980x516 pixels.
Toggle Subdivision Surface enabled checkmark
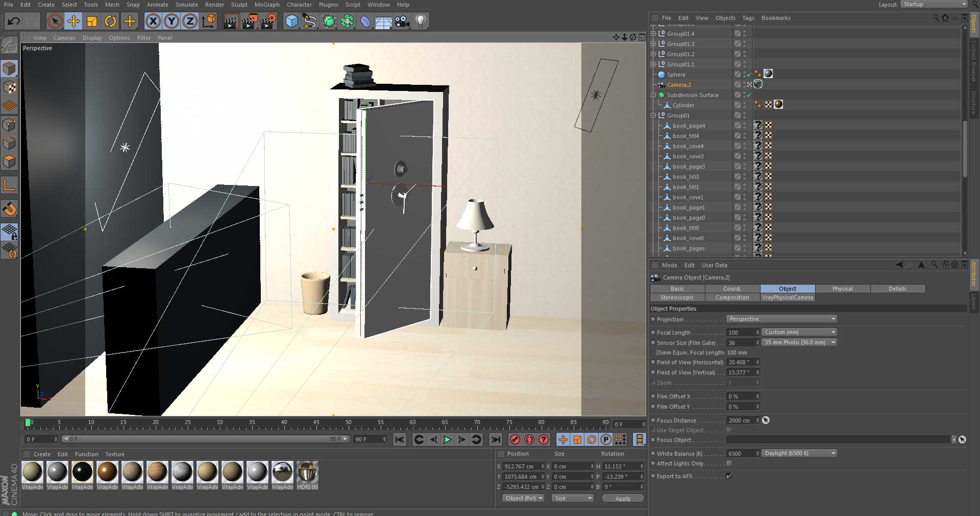tap(749, 95)
